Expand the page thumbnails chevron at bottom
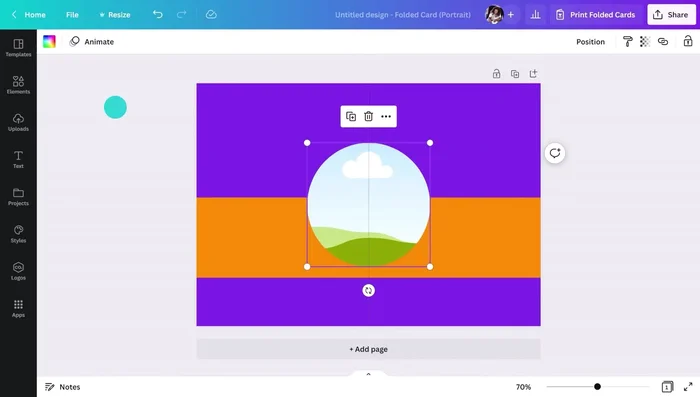 coord(368,374)
